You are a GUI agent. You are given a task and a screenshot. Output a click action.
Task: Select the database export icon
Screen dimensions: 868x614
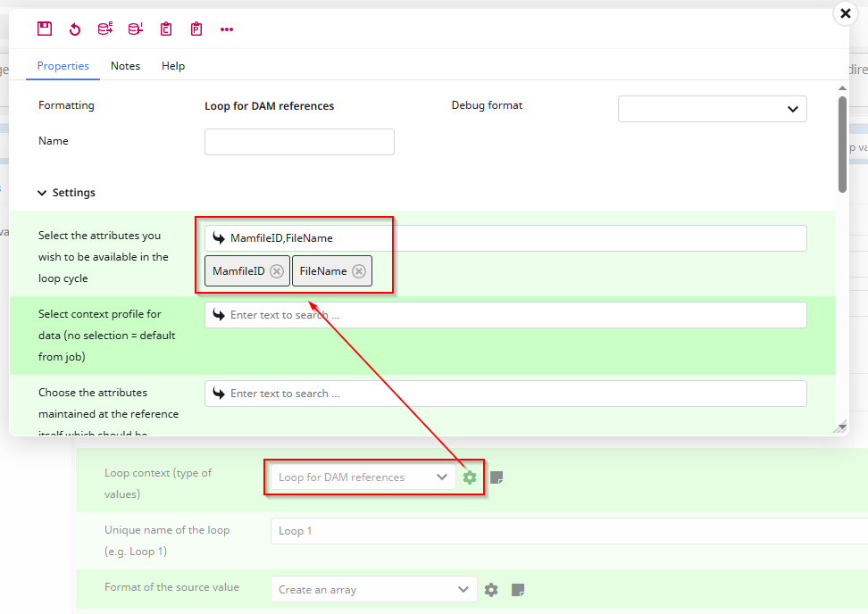tap(104, 28)
